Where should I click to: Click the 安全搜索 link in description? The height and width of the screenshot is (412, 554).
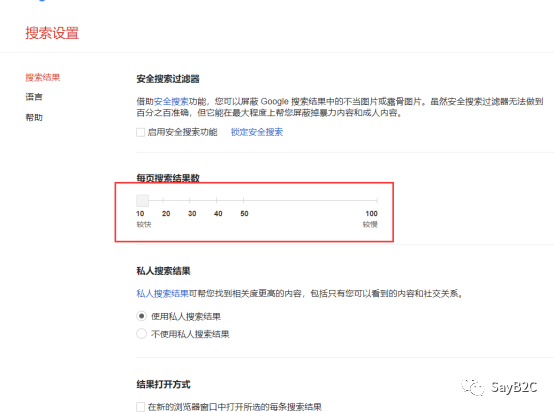tap(171, 102)
